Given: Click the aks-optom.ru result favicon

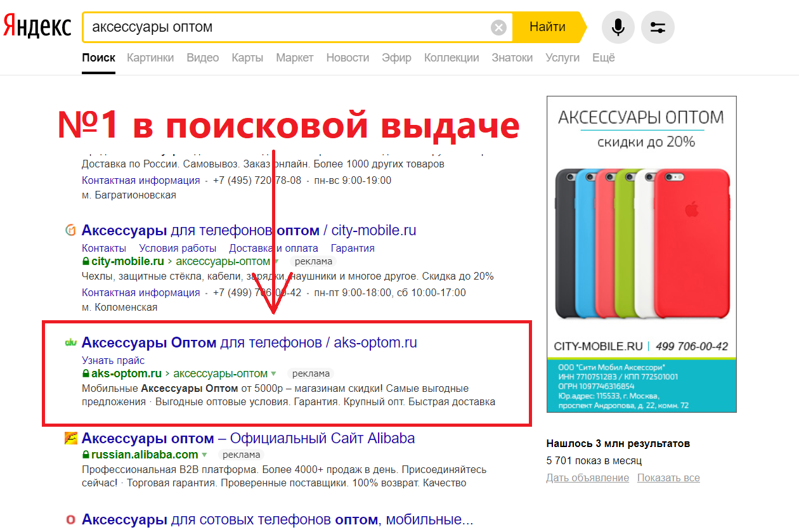Looking at the screenshot, I should (71, 343).
